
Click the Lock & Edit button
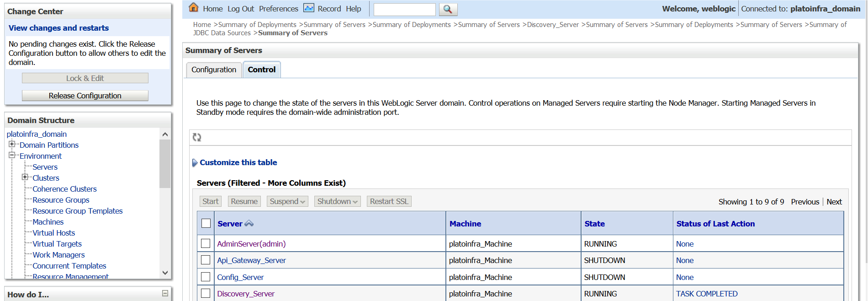[x=85, y=78]
